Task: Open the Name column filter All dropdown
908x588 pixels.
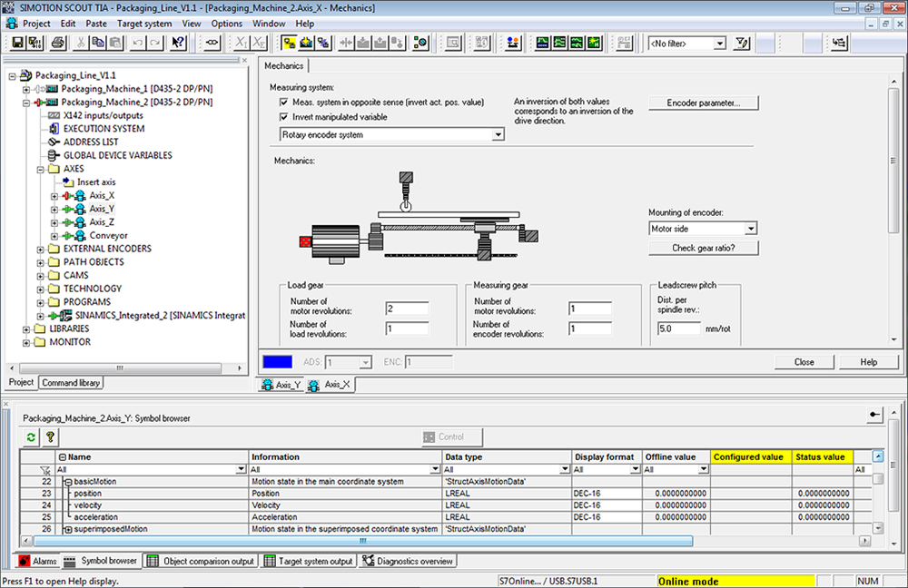Action: pos(241,470)
